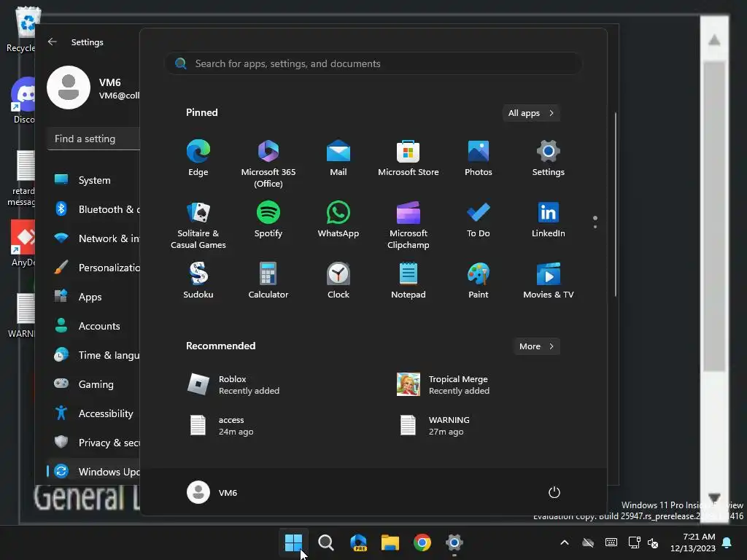Open Microsoft Clipchamp

tap(409, 225)
